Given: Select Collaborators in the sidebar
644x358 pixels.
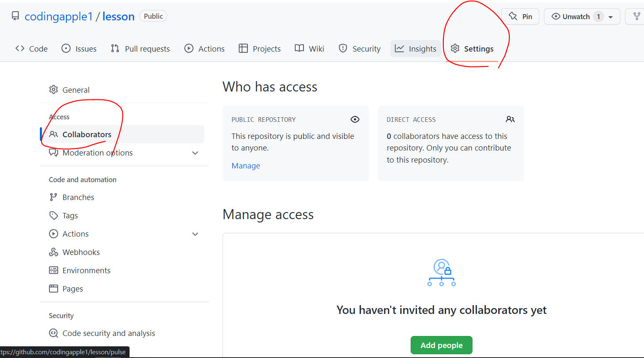Looking at the screenshot, I should coord(122,134).
